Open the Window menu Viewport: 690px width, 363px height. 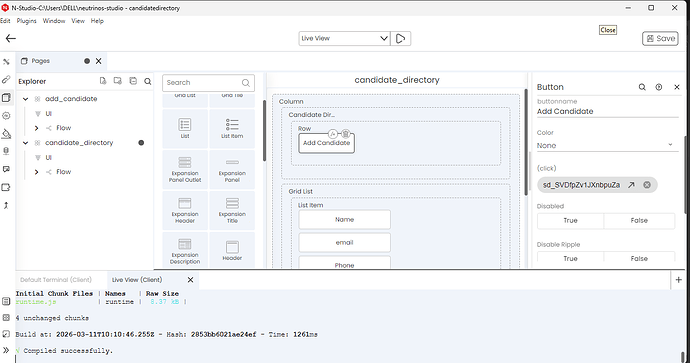(x=54, y=21)
